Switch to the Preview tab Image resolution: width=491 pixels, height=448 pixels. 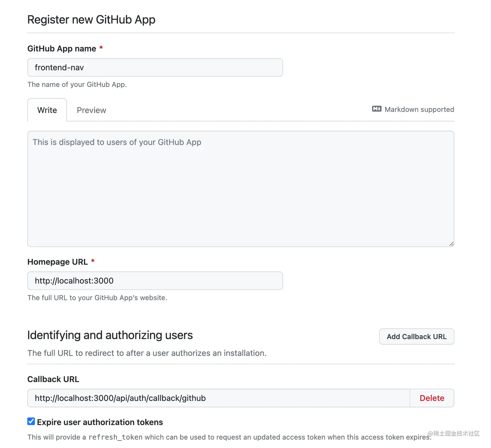[91, 110]
